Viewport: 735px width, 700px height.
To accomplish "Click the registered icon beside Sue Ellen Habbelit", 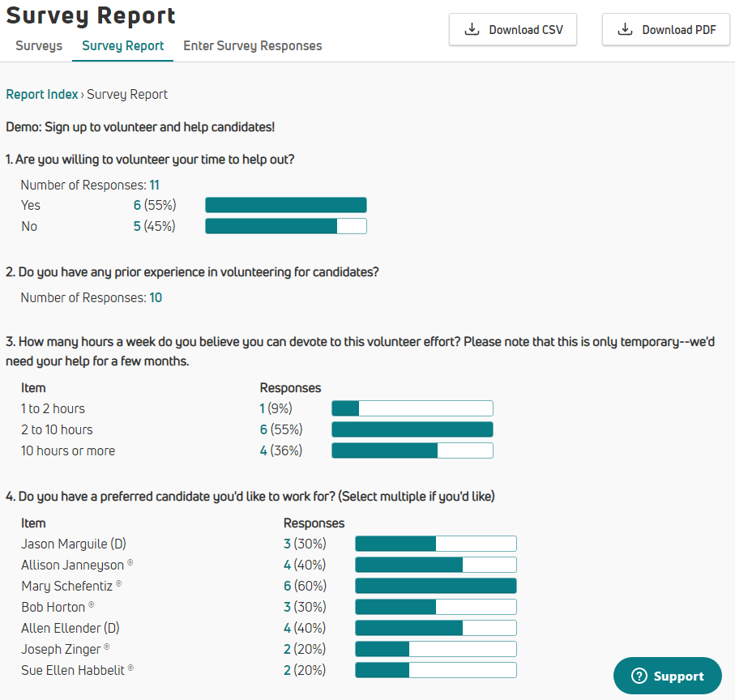I will point(130,668).
